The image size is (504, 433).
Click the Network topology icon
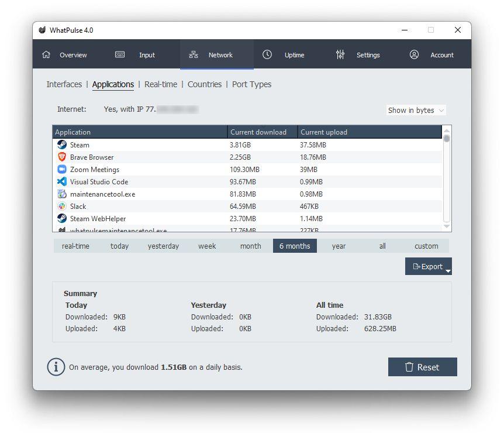tap(193, 54)
